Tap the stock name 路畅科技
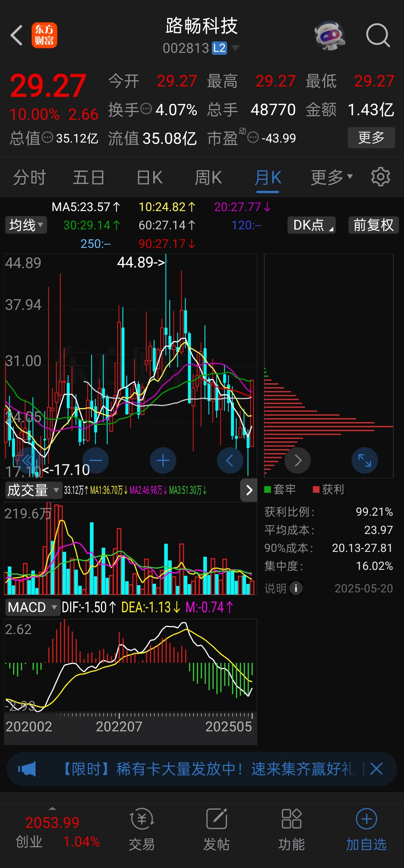The image size is (404, 868). pyautogui.click(x=202, y=26)
